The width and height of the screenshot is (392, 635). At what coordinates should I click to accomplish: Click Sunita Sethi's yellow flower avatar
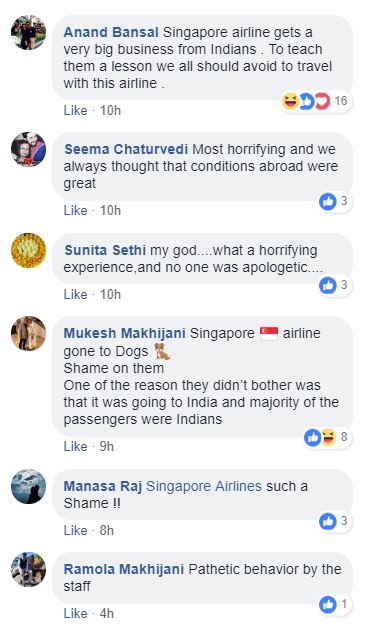click(28, 250)
